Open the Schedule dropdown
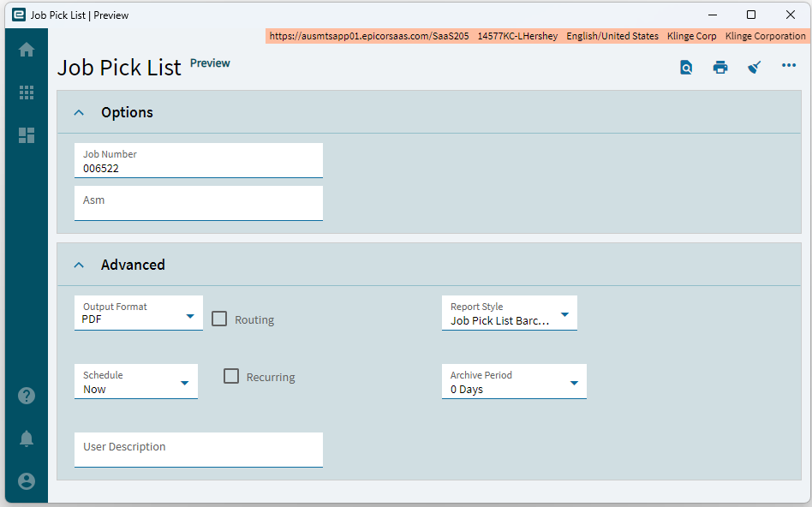812x507 pixels. pyautogui.click(x=136, y=382)
